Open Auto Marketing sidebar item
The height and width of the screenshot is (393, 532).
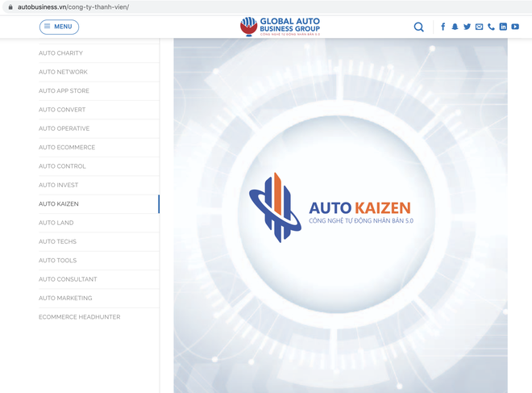[x=65, y=299]
